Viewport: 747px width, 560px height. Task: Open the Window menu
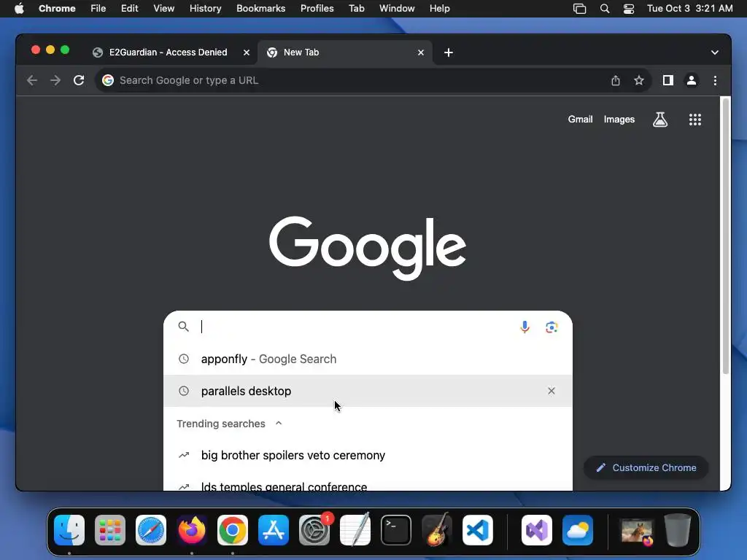397,9
